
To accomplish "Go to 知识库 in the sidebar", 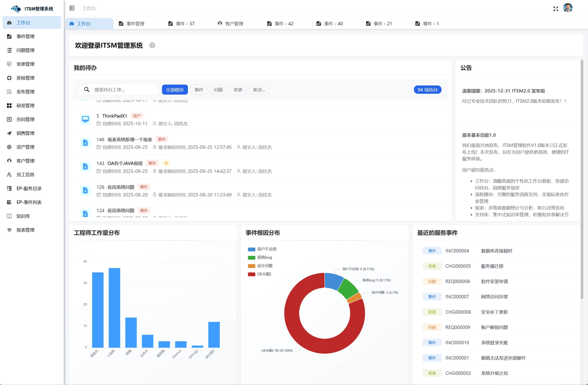I will tap(23, 216).
